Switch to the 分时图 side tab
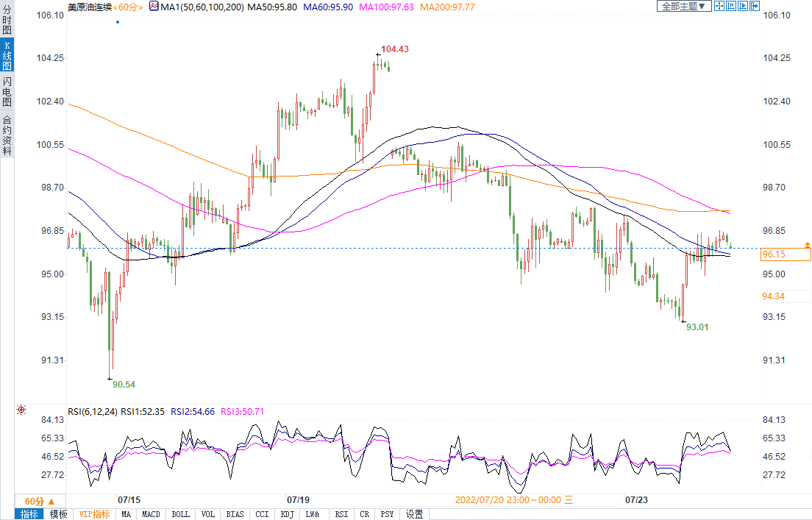The height and width of the screenshot is (520, 812). click(7, 24)
